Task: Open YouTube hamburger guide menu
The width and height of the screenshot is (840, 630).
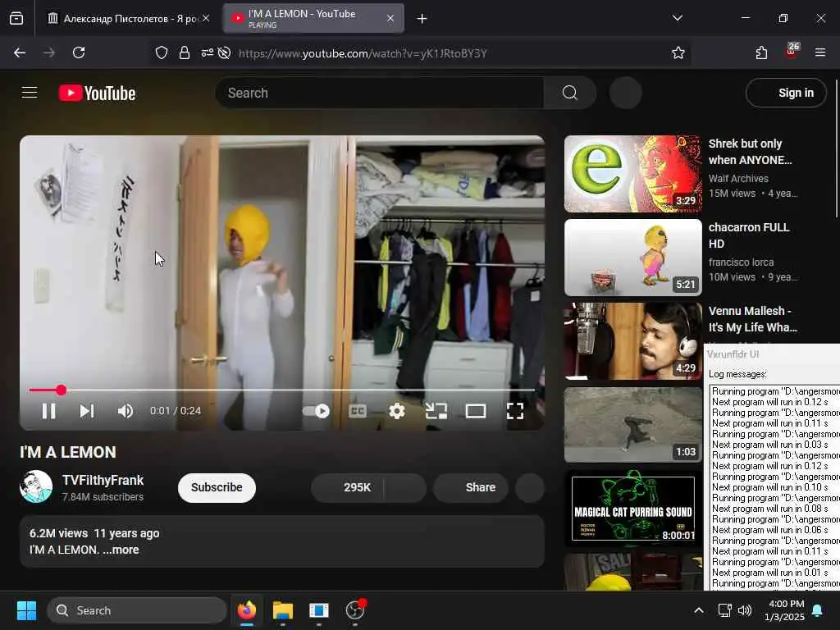Action: point(30,93)
